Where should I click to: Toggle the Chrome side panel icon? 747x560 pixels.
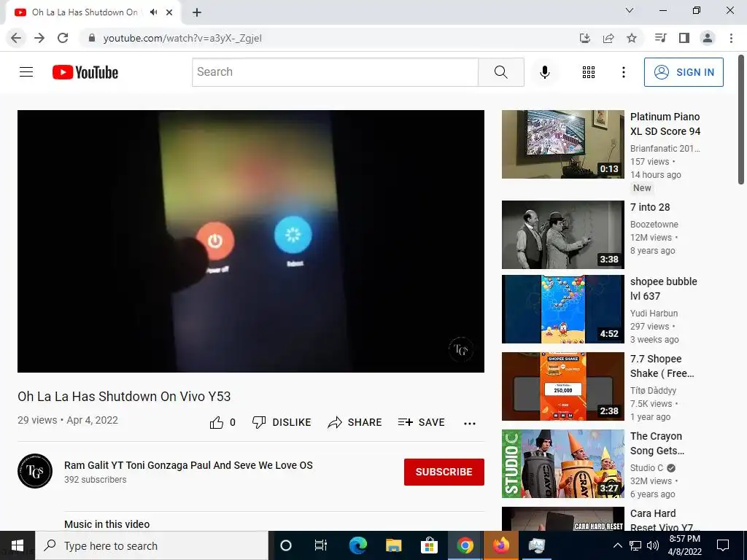click(684, 38)
